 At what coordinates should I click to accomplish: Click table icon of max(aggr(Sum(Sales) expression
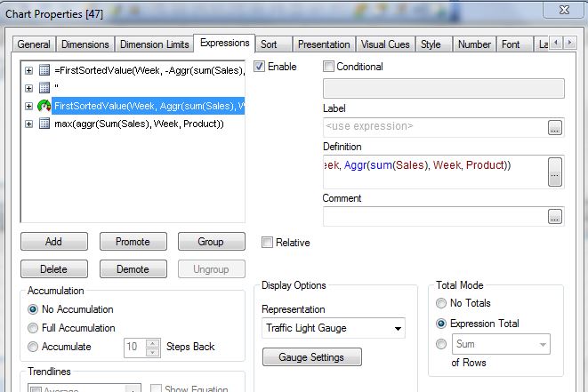[x=44, y=124]
